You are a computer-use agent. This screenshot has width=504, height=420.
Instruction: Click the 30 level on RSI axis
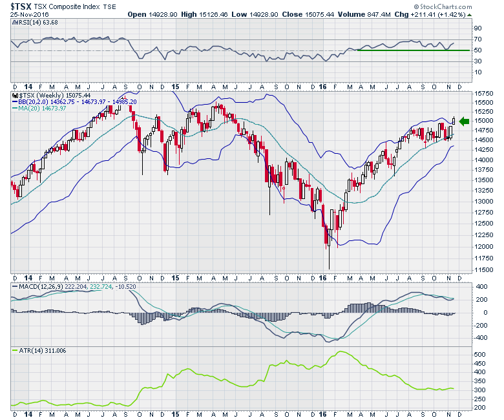click(478, 61)
